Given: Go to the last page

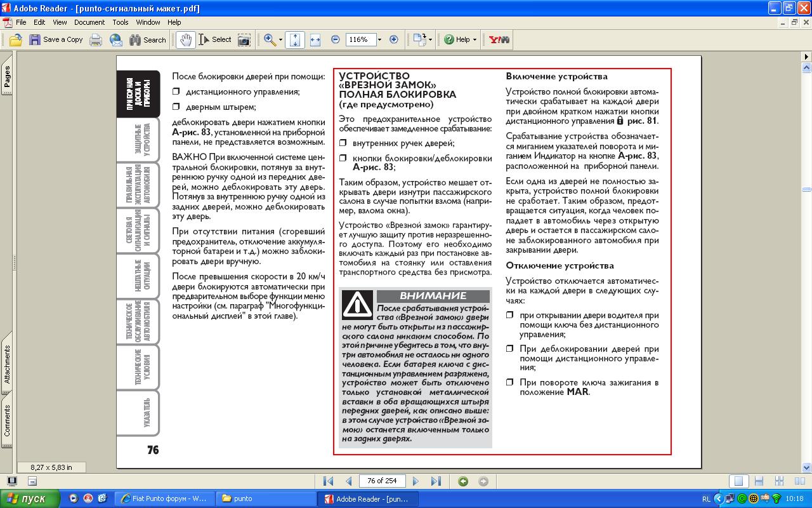Looking at the screenshot, I should [x=436, y=481].
